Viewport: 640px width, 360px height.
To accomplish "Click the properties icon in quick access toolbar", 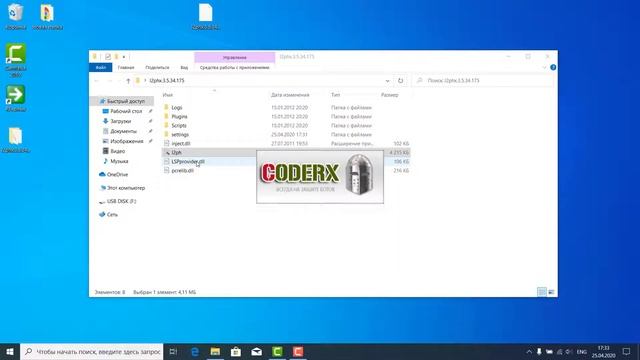I will click(x=108, y=57).
